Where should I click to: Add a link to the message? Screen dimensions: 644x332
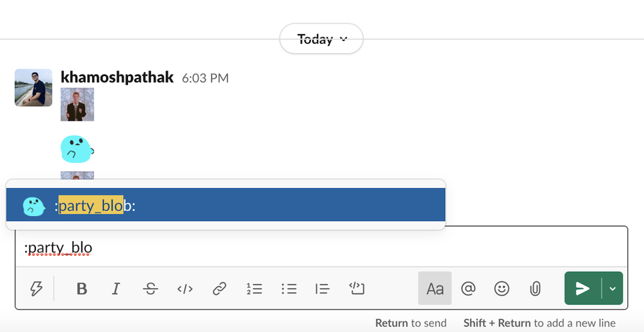point(220,289)
